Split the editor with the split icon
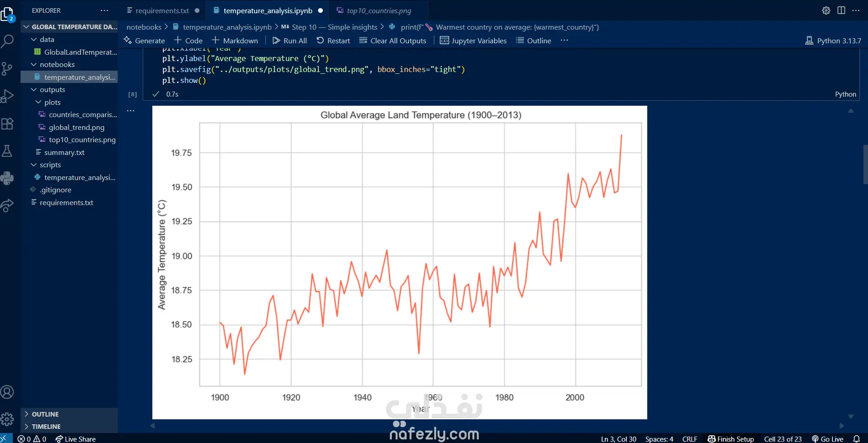This screenshot has width=868, height=443. point(841,10)
